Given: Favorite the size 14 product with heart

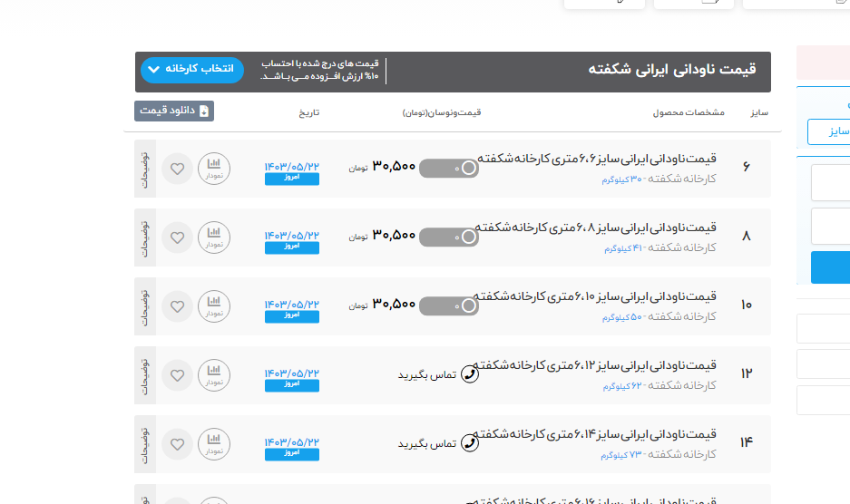Looking at the screenshot, I should [x=178, y=444].
